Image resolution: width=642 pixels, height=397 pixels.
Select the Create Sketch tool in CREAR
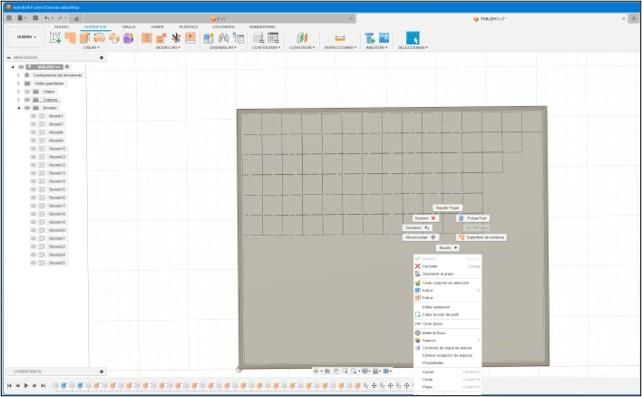(55, 38)
